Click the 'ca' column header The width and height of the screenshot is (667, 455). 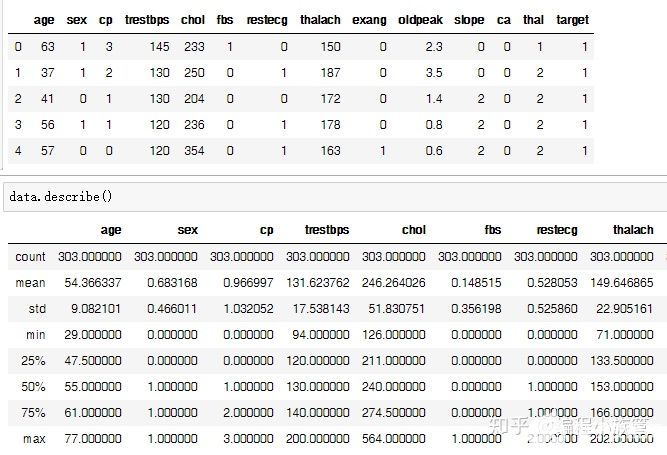point(503,19)
